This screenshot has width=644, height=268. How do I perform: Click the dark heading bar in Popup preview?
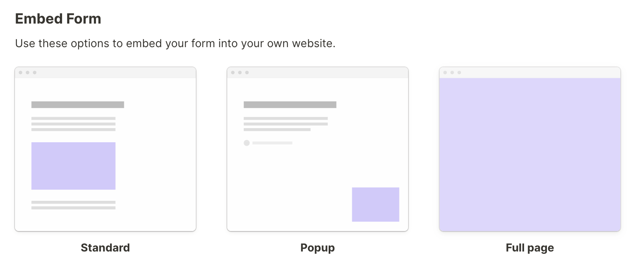pos(290,105)
